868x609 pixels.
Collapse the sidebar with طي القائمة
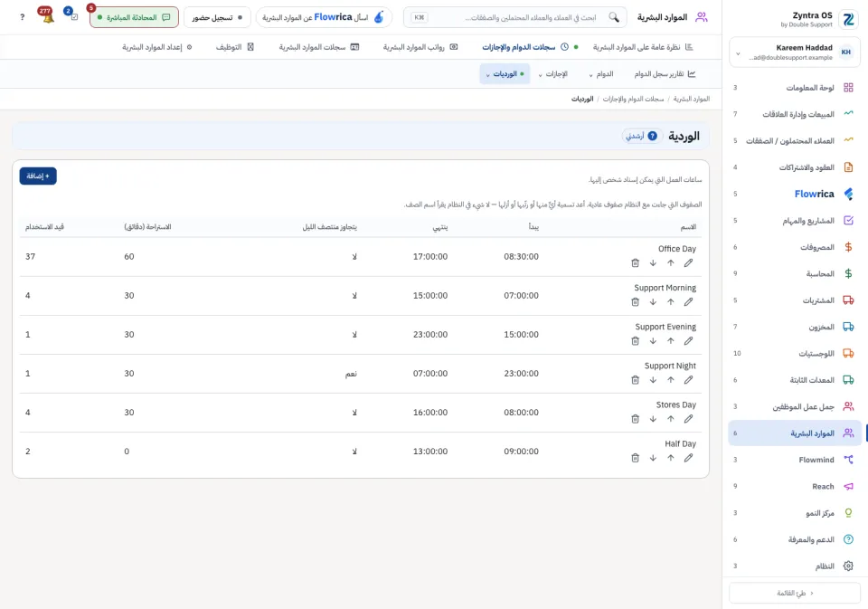(795, 593)
